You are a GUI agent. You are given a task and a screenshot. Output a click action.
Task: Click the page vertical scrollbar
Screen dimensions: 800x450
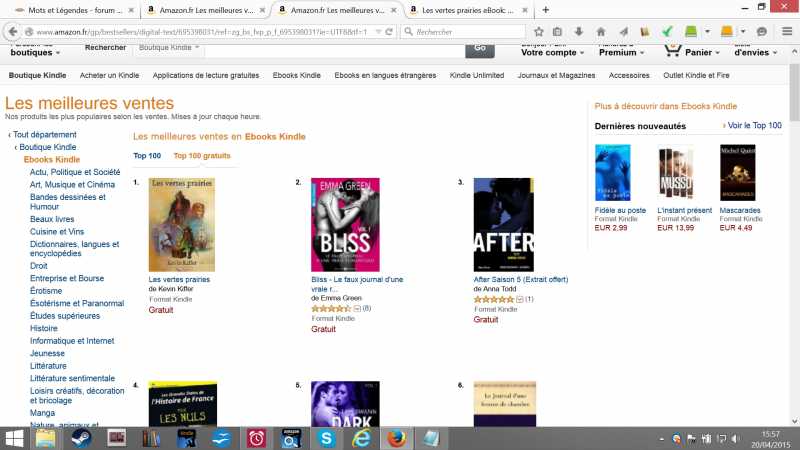(794, 92)
